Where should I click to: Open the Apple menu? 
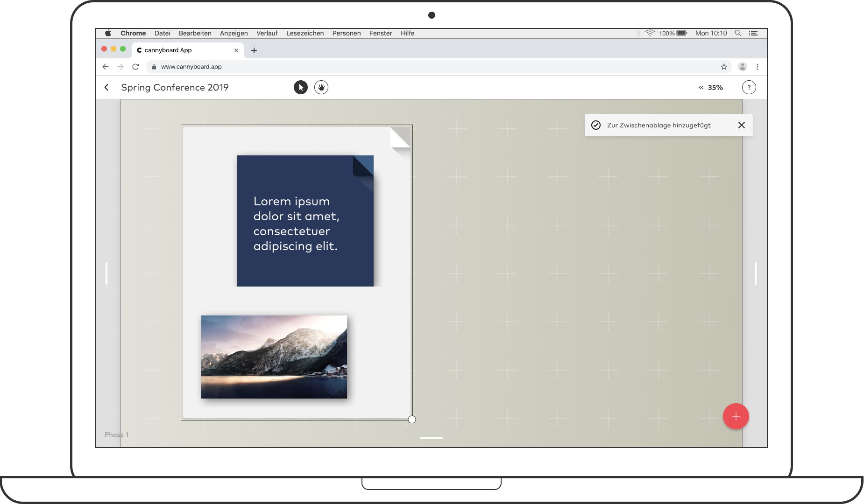(x=108, y=33)
